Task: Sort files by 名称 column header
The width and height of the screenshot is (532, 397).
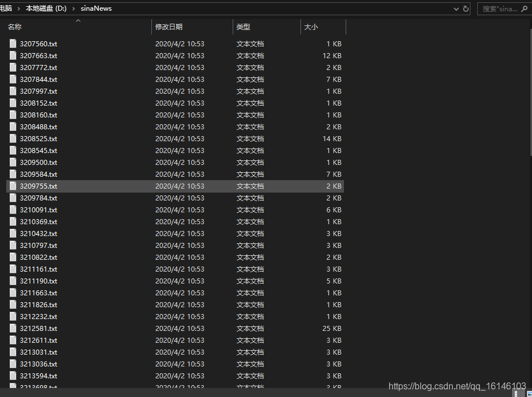Action: [15, 27]
